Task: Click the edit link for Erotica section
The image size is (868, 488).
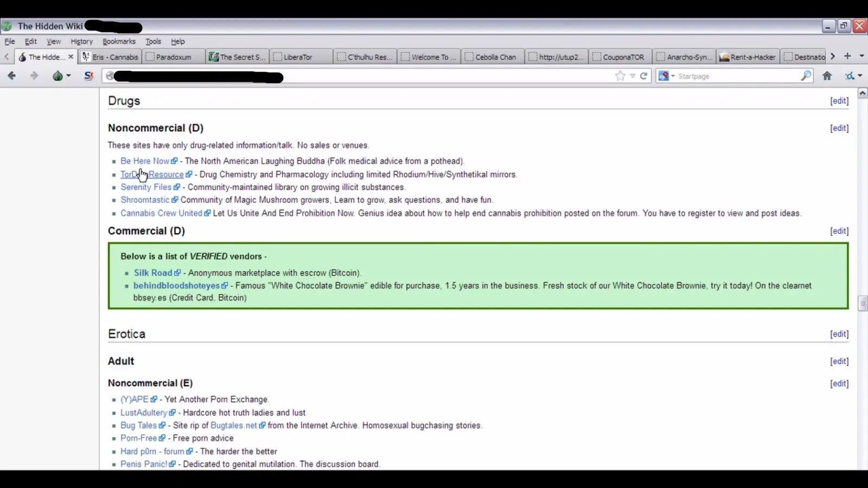Action: coord(839,334)
